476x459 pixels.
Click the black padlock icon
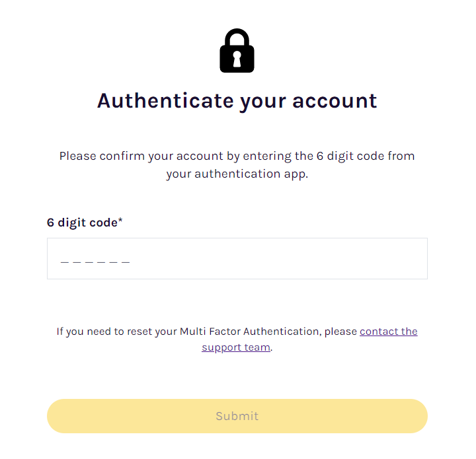coord(237,51)
